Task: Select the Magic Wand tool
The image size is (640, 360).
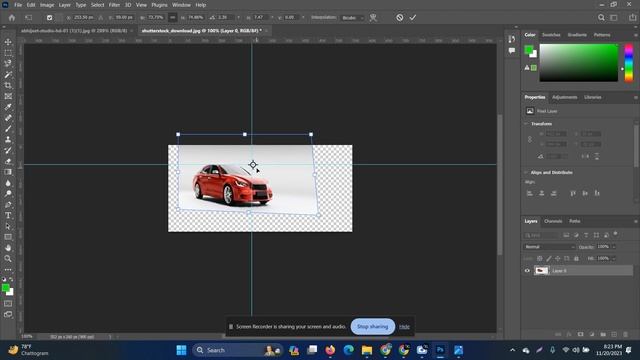Action: pos(8,75)
